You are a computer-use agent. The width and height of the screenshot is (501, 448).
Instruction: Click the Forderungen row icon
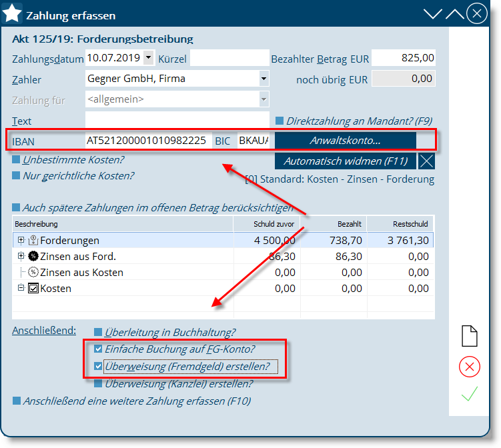[x=33, y=240]
